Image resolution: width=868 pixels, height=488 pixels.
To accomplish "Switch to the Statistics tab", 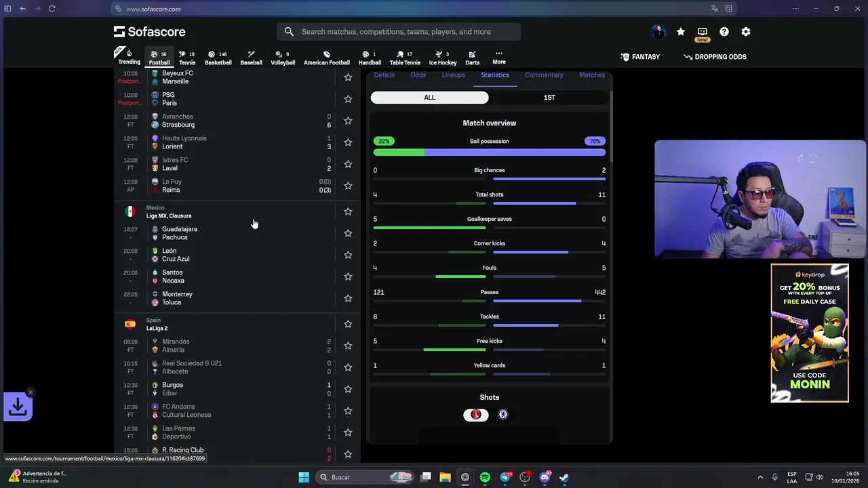I will coord(495,75).
